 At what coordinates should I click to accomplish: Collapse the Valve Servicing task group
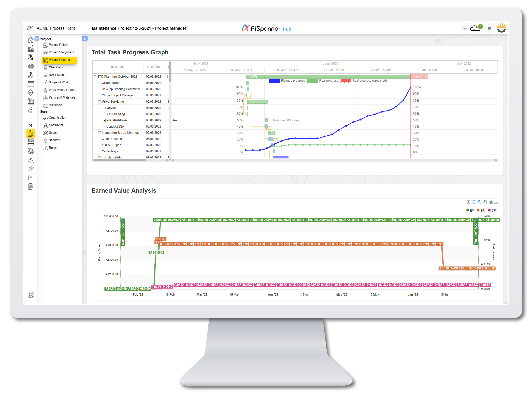(x=99, y=102)
